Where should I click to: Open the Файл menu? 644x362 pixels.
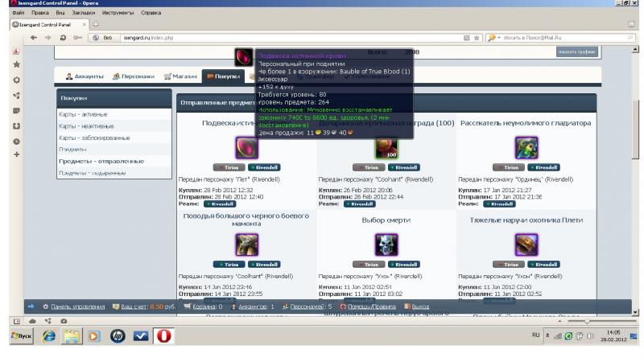pos(19,13)
